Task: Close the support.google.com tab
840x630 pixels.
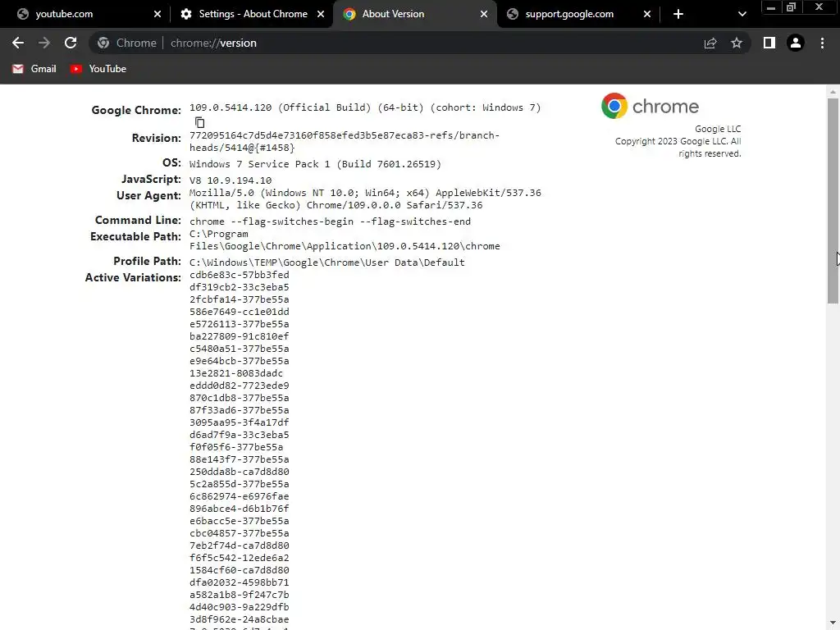Action: [x=647, y=14]
